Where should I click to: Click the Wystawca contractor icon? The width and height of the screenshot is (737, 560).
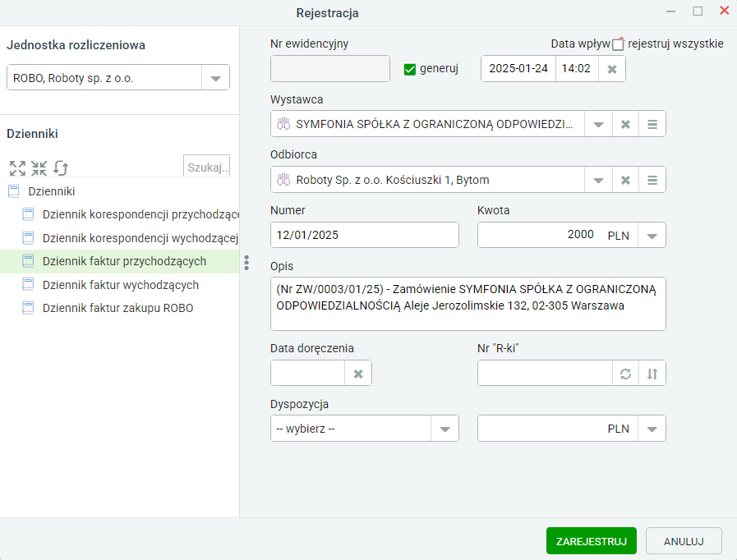[283, 124]
